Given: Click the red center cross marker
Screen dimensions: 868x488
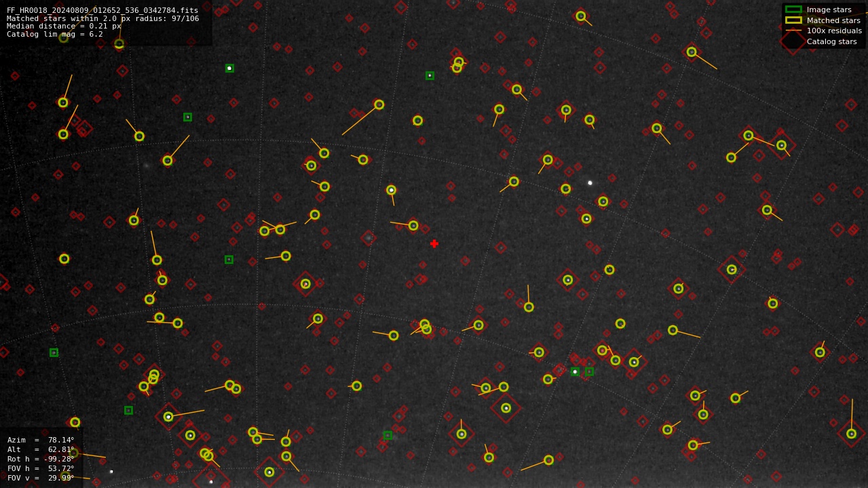Looking at the screenshot, I should 434,244.
